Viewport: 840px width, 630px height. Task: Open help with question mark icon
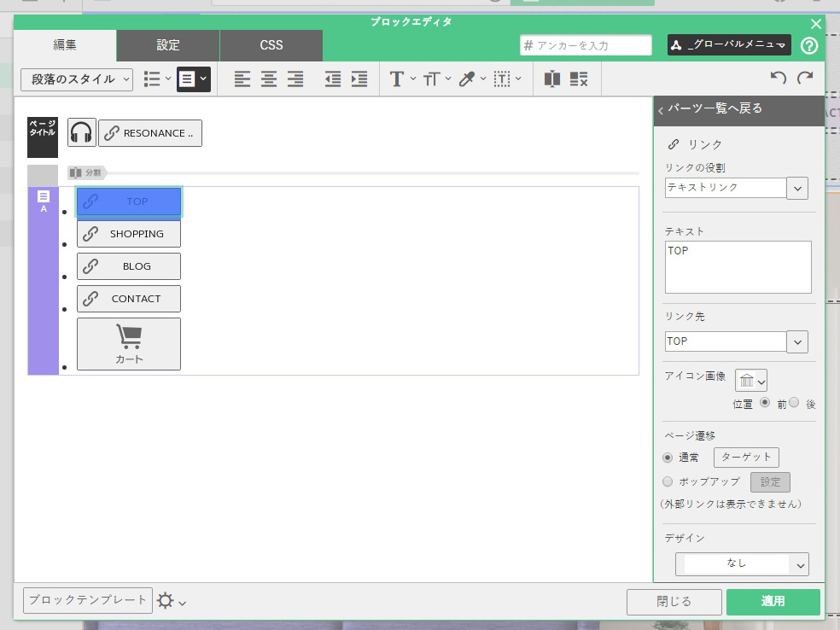(809, 45)
